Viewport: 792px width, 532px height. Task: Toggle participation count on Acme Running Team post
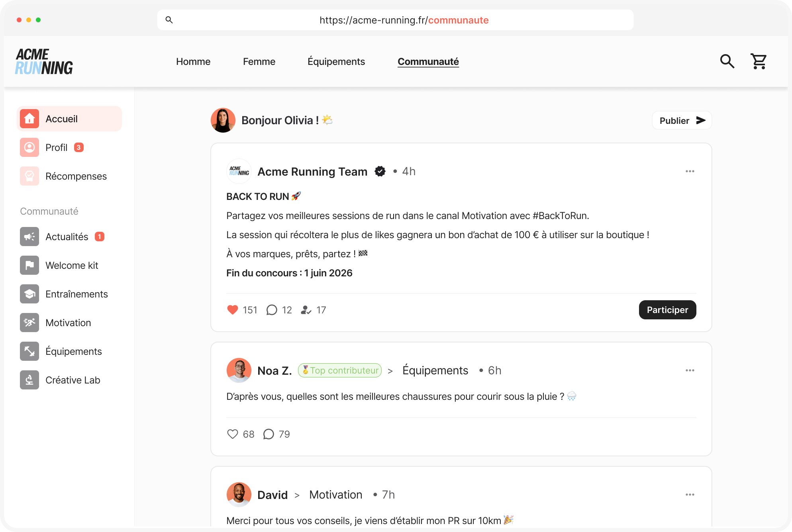pos(305,310)
